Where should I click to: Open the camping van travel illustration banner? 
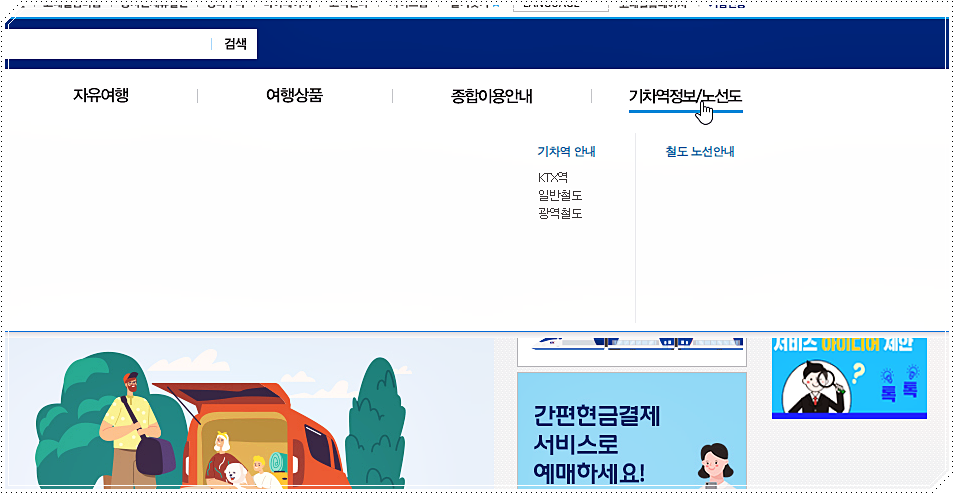point(250,413)
